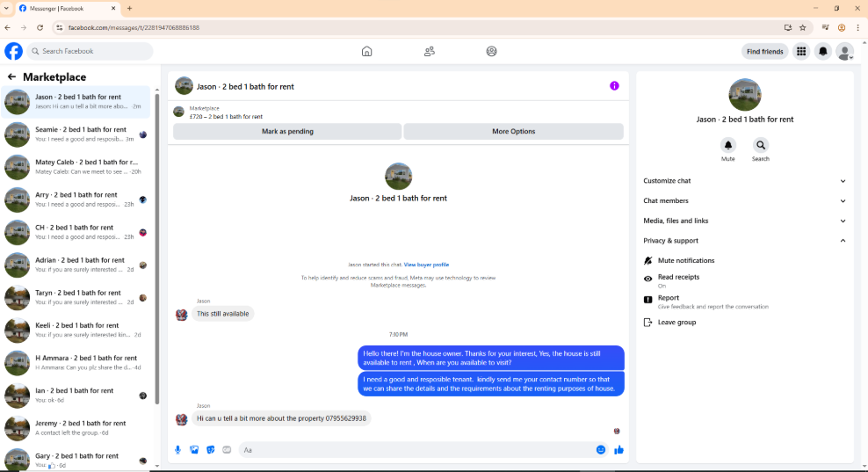Open the Chrome three-dot menu

(857, 28)
